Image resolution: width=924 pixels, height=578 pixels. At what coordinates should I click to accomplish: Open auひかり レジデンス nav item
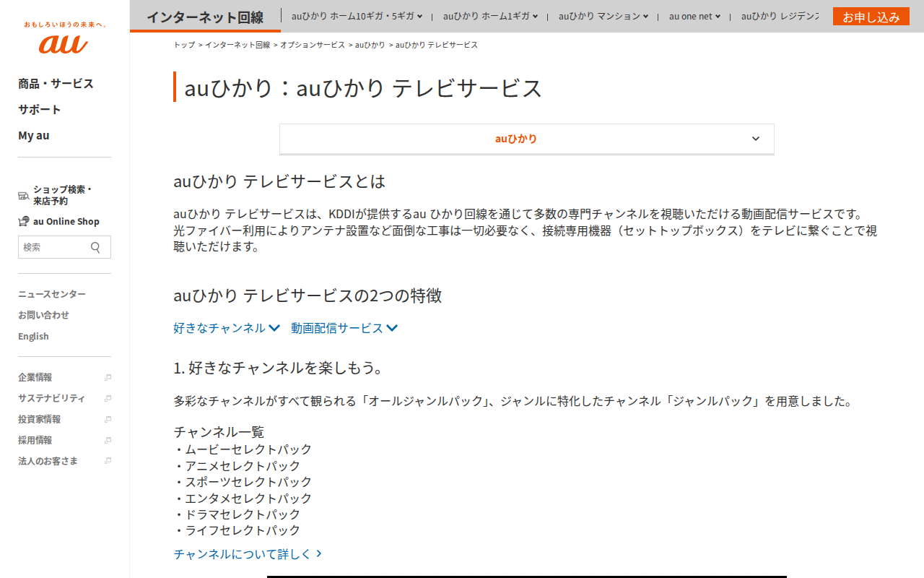pyautogui.click(x=780, y=16)
